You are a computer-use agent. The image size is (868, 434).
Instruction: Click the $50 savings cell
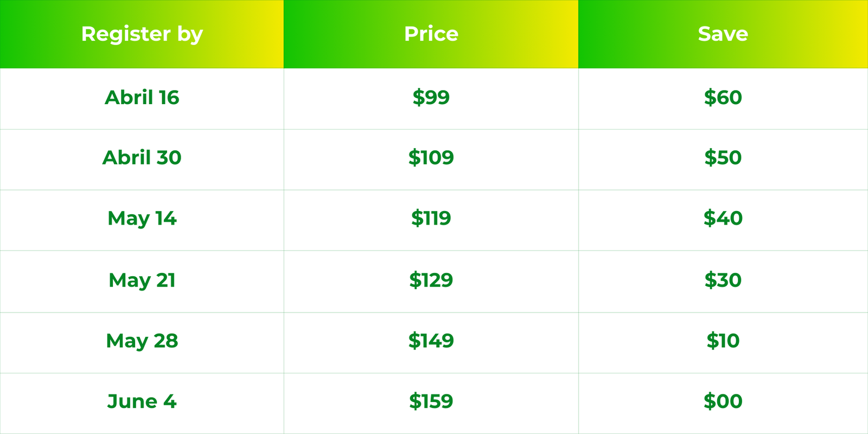723,159
